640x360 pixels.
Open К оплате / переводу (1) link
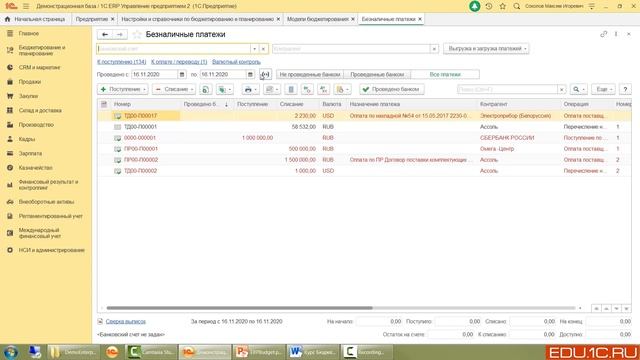179,62
